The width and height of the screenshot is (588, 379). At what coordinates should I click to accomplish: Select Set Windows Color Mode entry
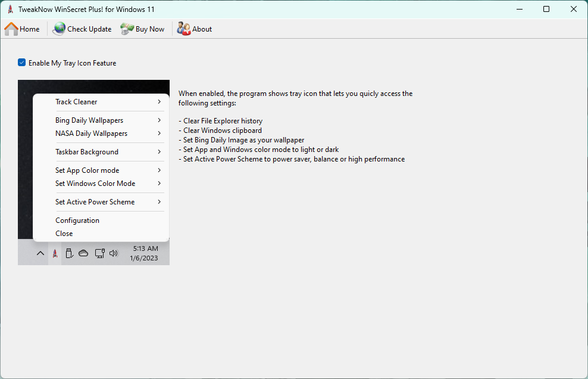95,184
